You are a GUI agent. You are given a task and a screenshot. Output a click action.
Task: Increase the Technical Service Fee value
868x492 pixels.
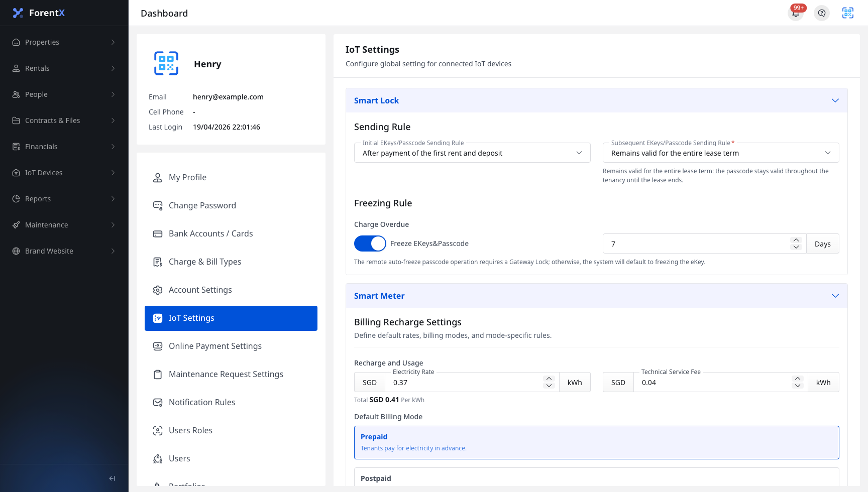(x=798, y=379)
